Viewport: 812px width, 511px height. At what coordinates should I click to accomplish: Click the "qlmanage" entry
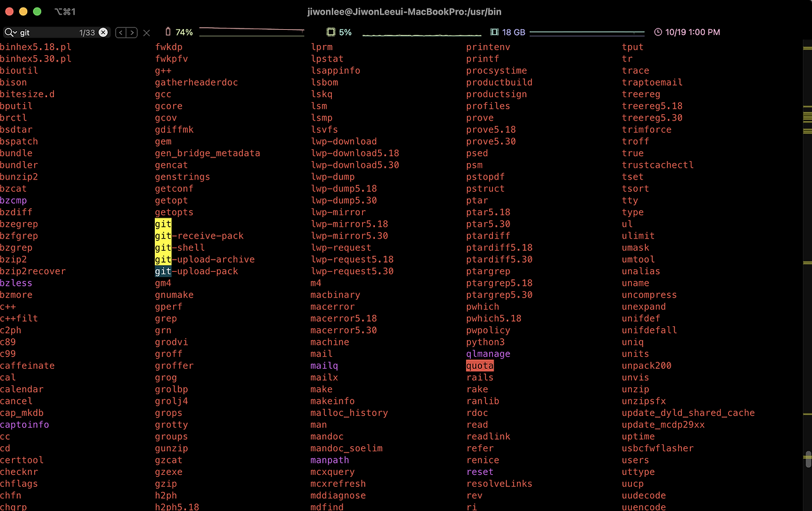[488, 354]
